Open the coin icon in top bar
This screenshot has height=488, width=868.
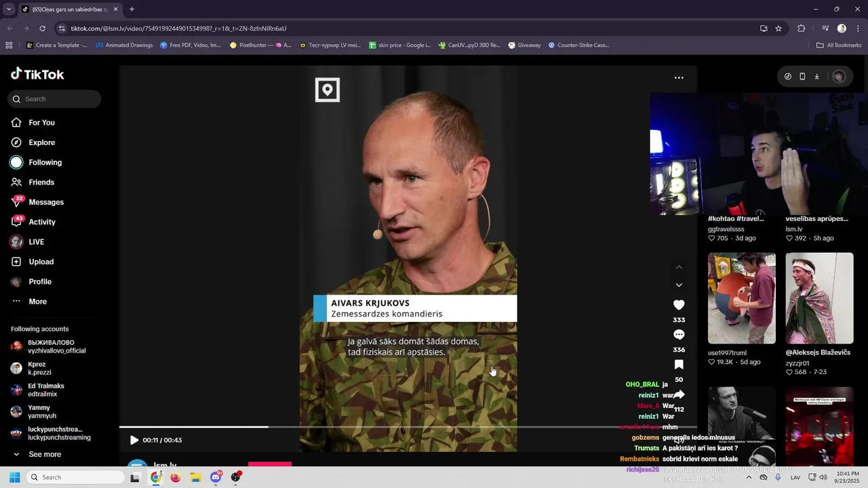pos(787,77)
